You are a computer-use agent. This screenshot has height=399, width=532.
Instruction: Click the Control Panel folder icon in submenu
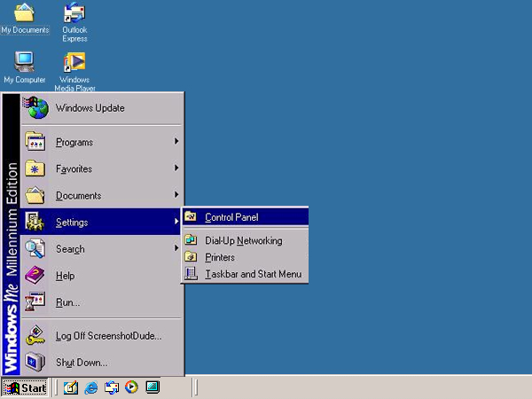[x=191, y=216]
